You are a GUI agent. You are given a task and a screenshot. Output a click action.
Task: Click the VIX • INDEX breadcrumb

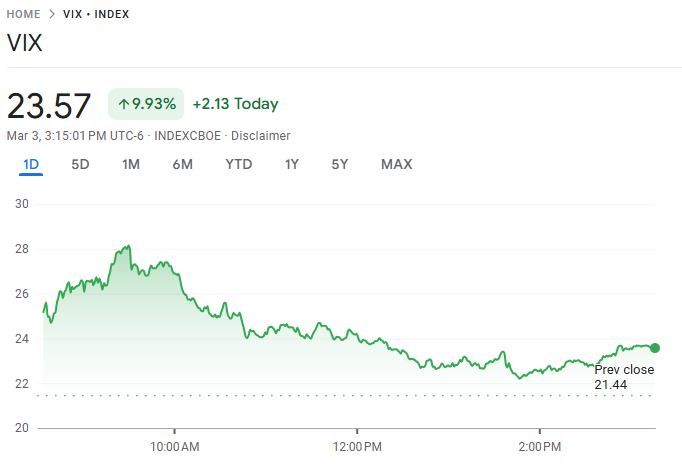[97, 14]
